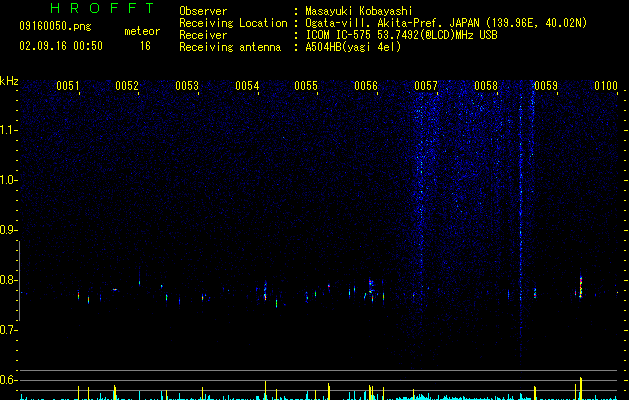This screenshot has width=629, height=400.
Task: Click time marker 0057
Action: pos(426,86)
